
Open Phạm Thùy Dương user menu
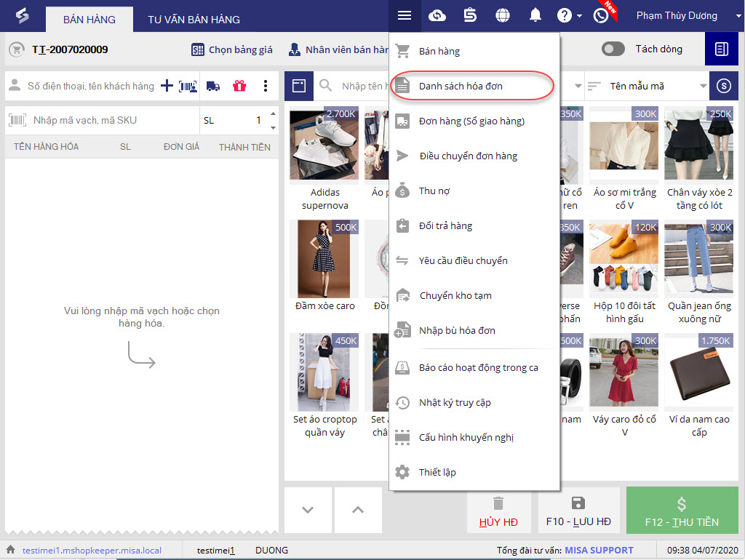coord(682,15)
